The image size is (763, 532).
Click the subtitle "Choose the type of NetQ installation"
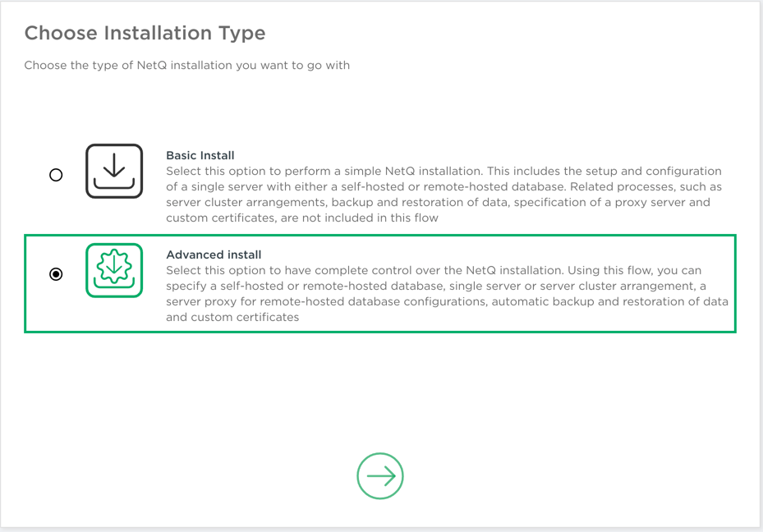186,65
